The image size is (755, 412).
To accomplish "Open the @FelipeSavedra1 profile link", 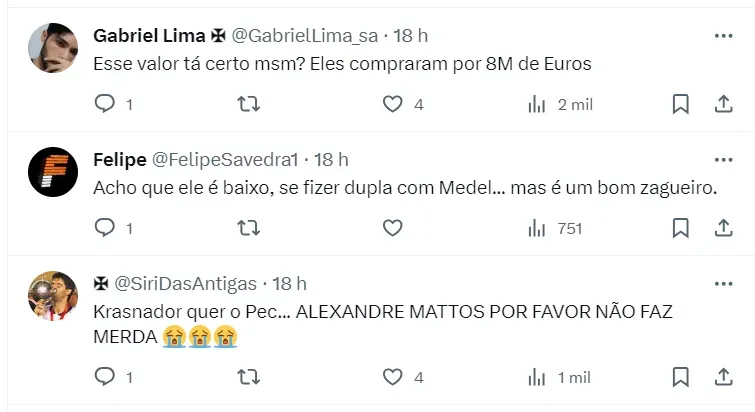I will pyautogui.click(x=224, y=160).
